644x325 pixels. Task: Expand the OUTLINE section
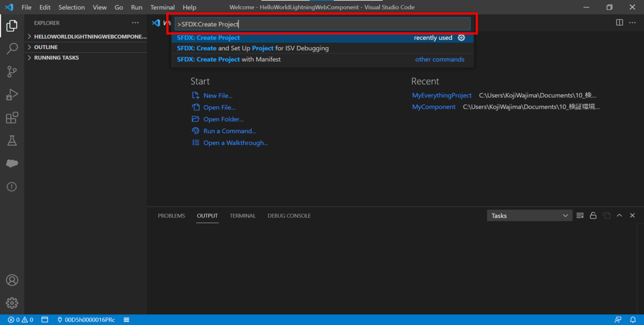pos(86,47)
